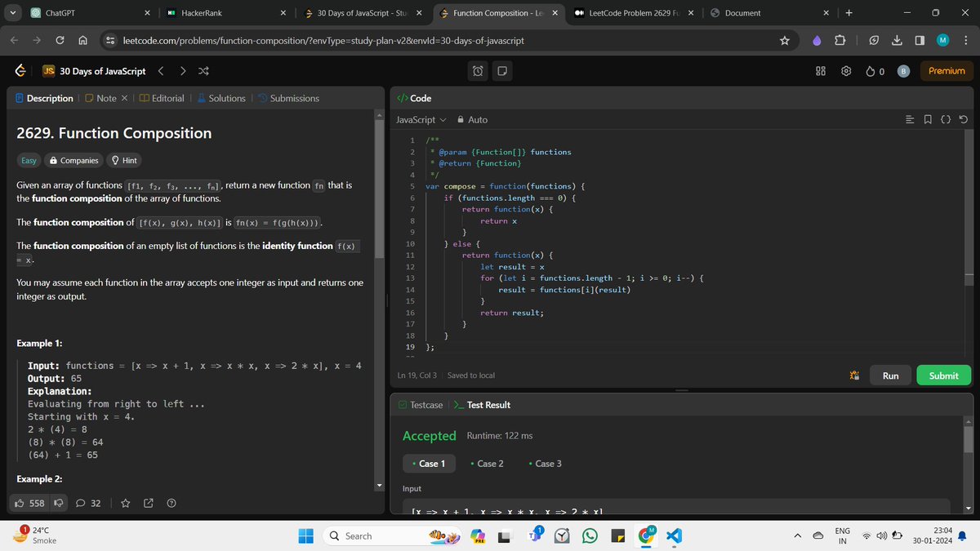
Task: Submit the solution
Action: pyautogui.click(x=943, y=375)
